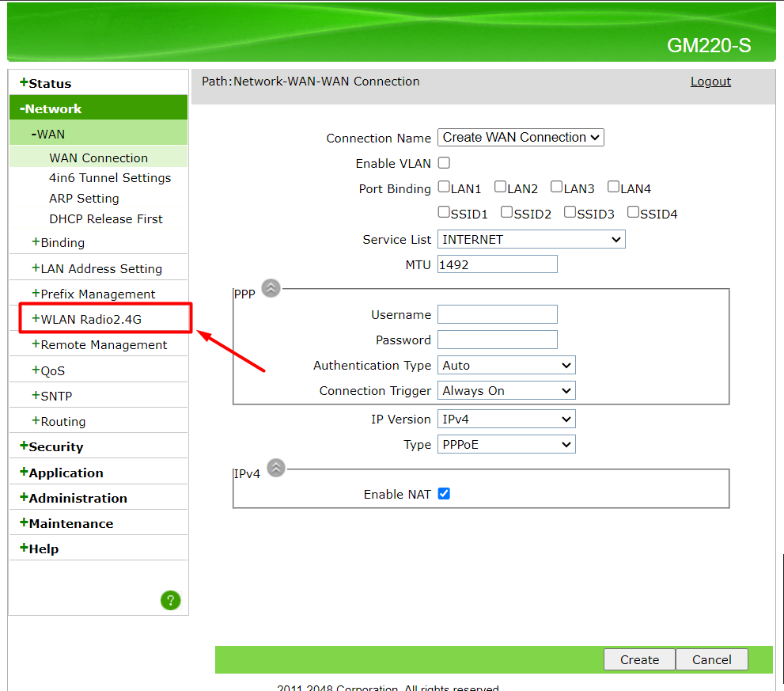
Task: Change the Authentication Type dropdown
Action: 506,366
